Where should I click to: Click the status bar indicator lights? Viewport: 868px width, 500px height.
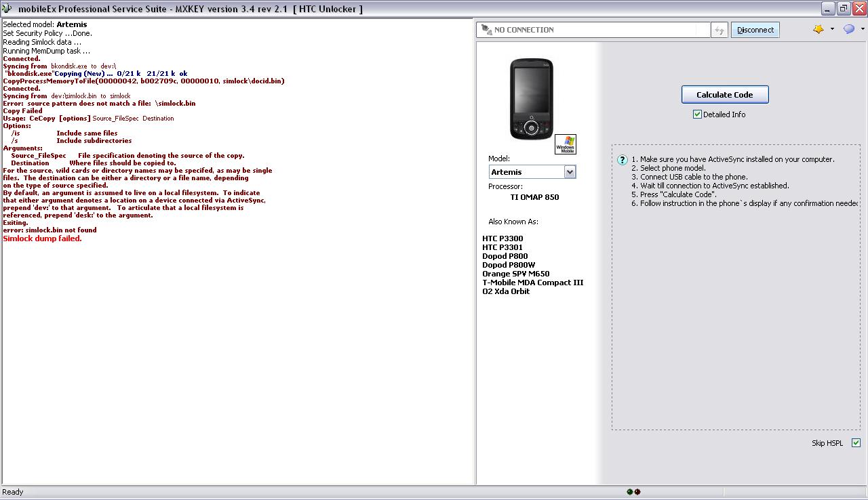(x=633, y=492)
